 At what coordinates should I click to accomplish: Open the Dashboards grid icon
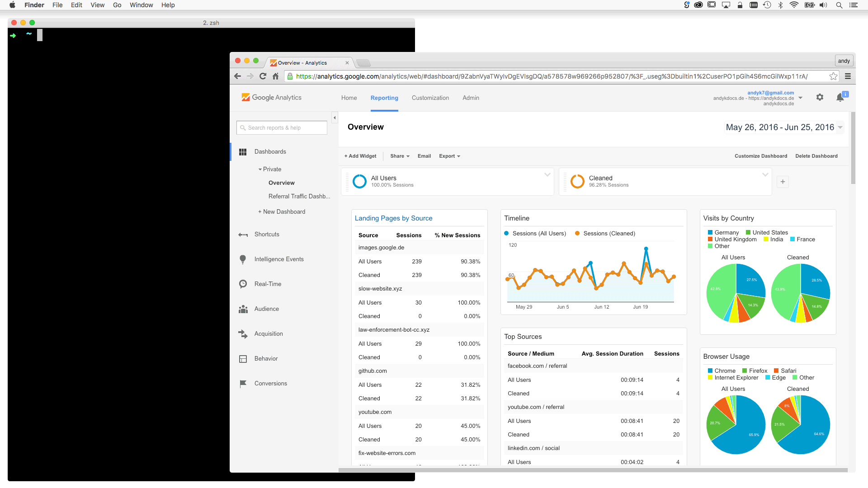coord(243,152)
